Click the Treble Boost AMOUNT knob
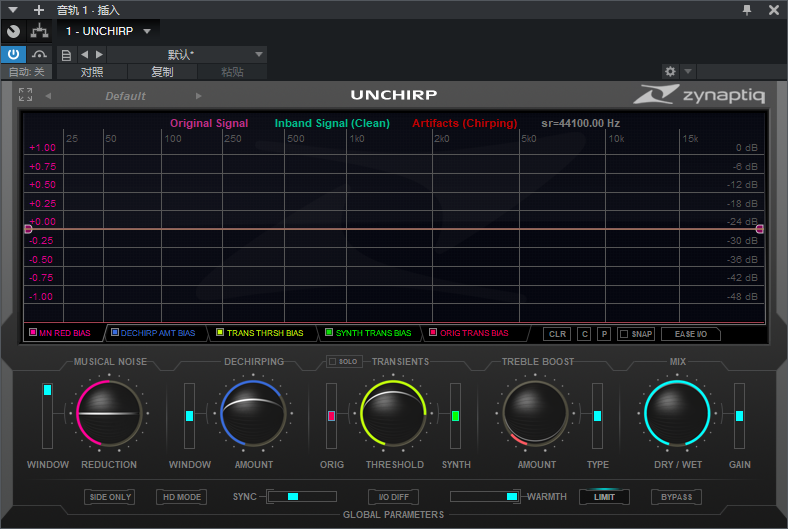This screenshot has height=529, width=788. click(x=536, y=413)
